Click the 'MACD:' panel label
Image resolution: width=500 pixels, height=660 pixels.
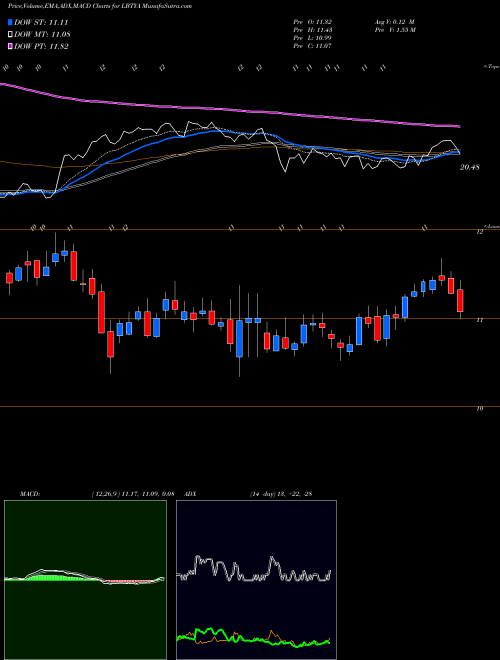30,494
